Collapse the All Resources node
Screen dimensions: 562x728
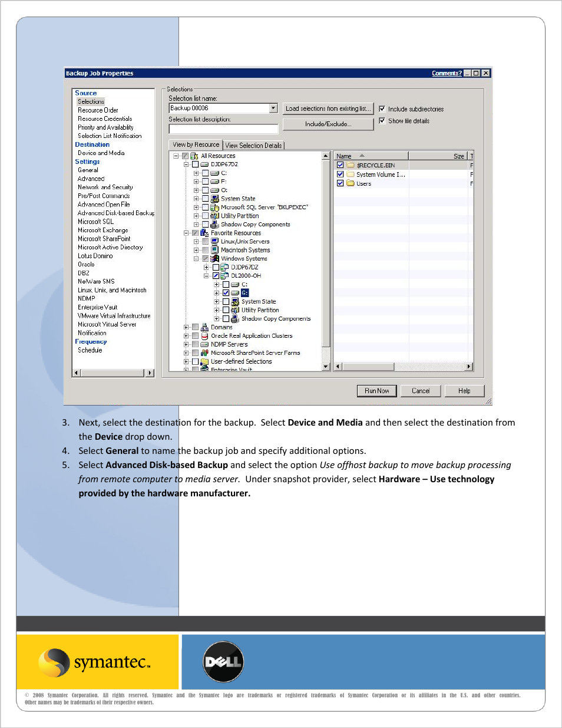176,156
